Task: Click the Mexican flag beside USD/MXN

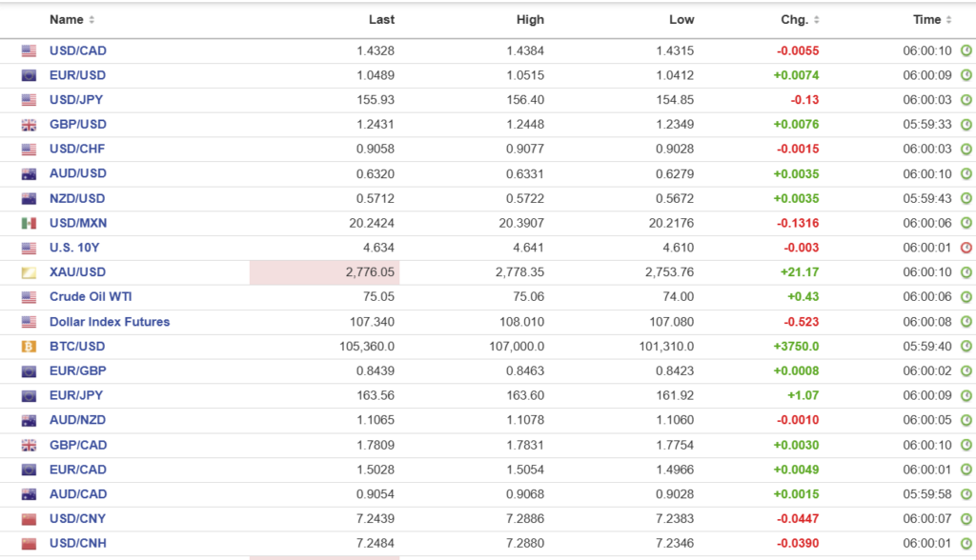Action: 29,223
